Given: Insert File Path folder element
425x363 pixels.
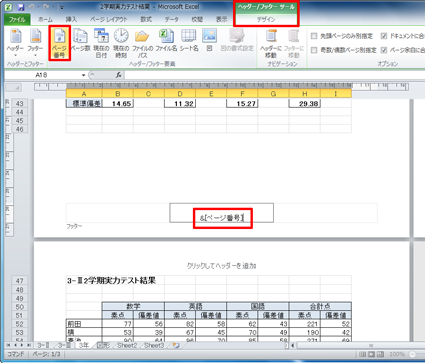Looking at the screenshot, I should (142, 43).
